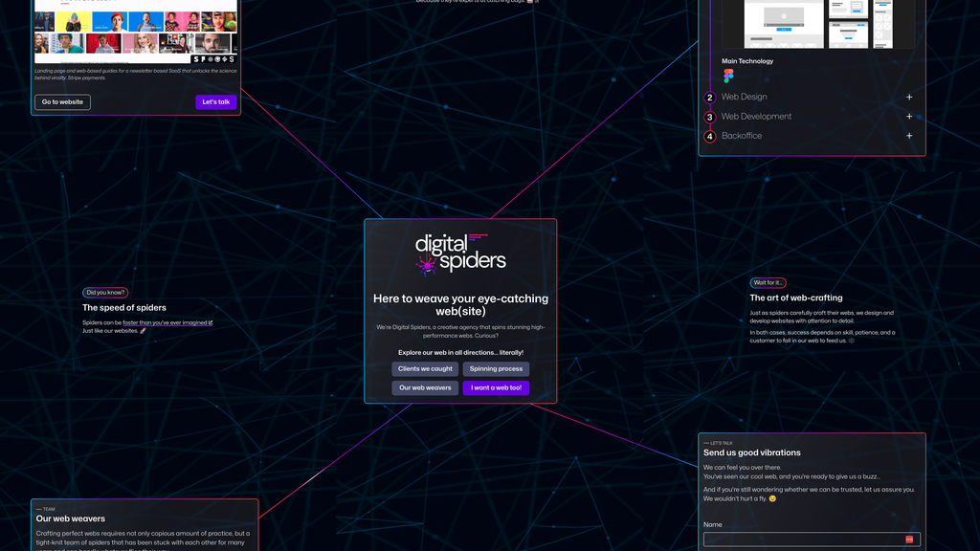Click 'Send us good vibrations' heading

(x=752, y=452)
